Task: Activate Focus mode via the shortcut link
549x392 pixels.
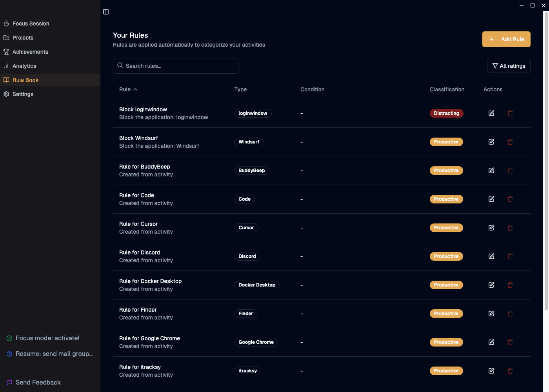Action: 47,338
